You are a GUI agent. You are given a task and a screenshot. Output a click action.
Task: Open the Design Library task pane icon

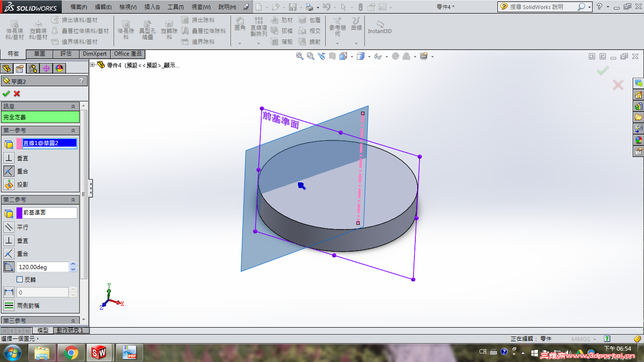click(x=639, y=106)
